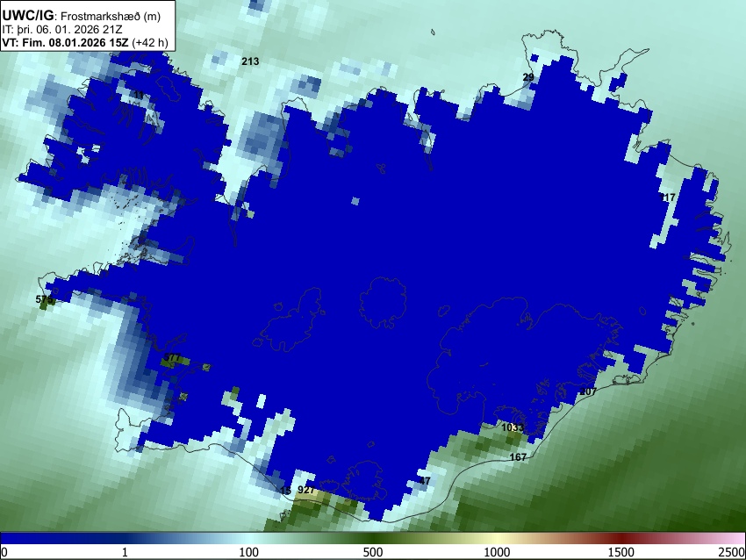Click the legend label 1
The image size is (746, 560).
[x=125, y=552]
